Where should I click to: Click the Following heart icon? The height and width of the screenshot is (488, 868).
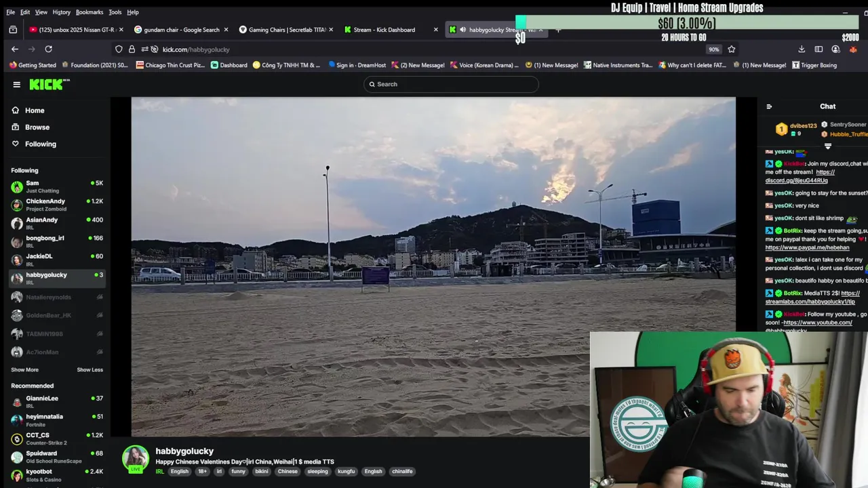(16, 144)
